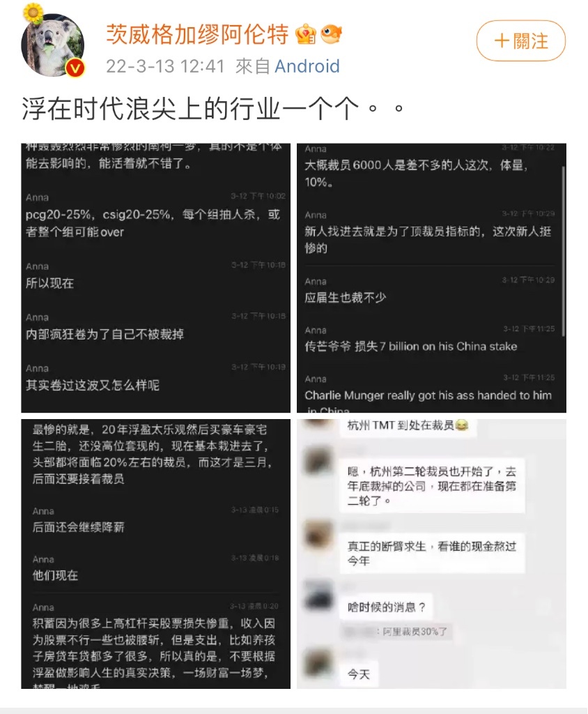The height and width of the screenshot is (714, 588).
Task: Open first screenshot about pcg20-25% layoffs
Action: (155, 278)
